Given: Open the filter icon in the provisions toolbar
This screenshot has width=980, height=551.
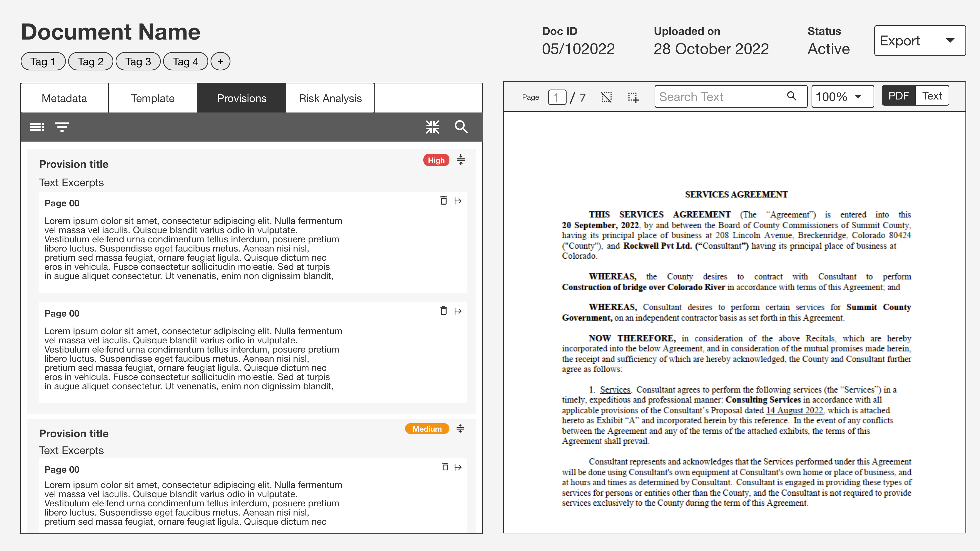Looking at the screenshot, I should pyautogui.click(x=62, y=127).
